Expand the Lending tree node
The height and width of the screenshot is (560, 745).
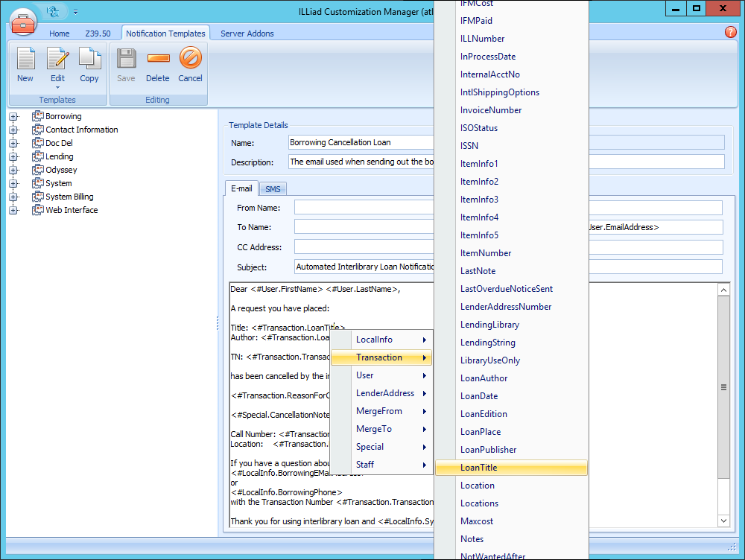click(x=13, y=156)
